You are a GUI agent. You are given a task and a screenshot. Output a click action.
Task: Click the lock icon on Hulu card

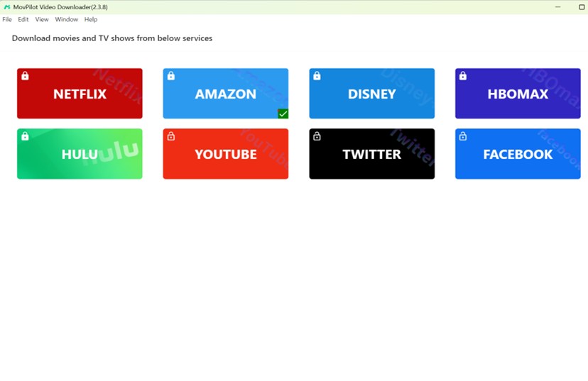(25, 136)
